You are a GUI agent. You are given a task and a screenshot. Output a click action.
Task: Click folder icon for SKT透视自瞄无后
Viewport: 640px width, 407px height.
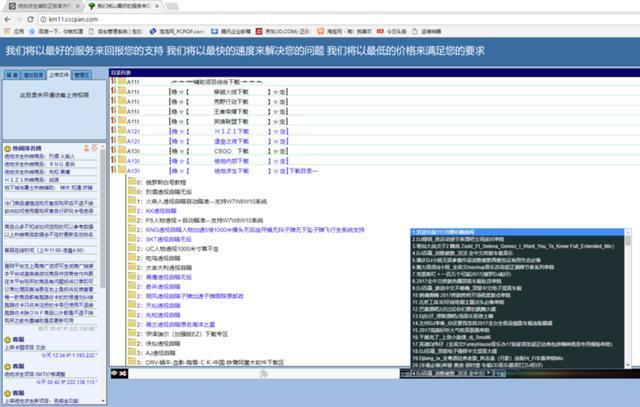[x=131, y=239]
